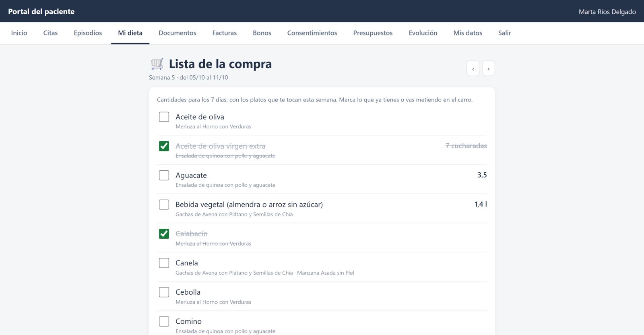Go to the Presupuestos tab
Viewport: 644px width, 335px height.
tap(373, 33)
